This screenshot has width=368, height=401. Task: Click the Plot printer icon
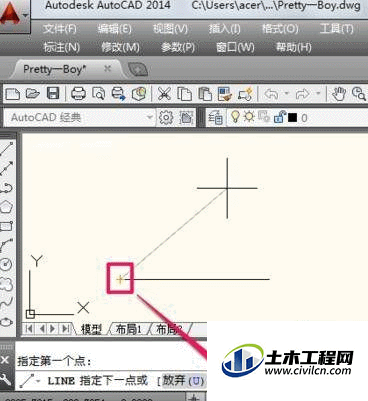pyautogui.click(x=78, y=94)
